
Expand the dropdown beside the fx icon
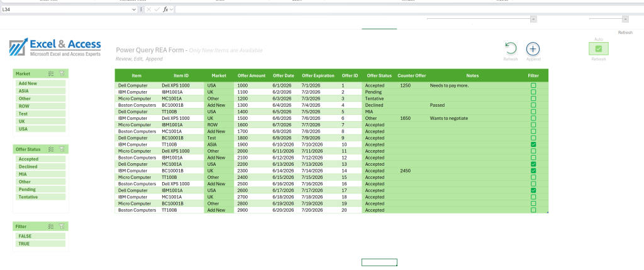click(x=171, y=9)
